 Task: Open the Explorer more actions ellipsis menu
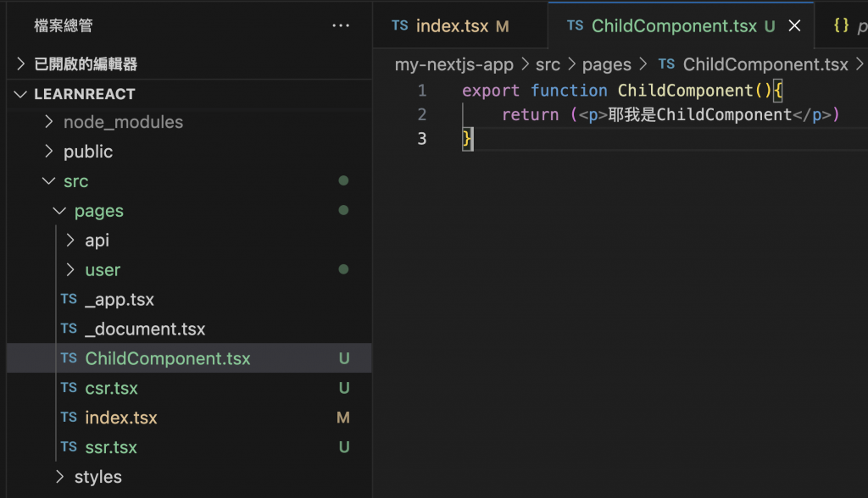(x=341, y=26)
